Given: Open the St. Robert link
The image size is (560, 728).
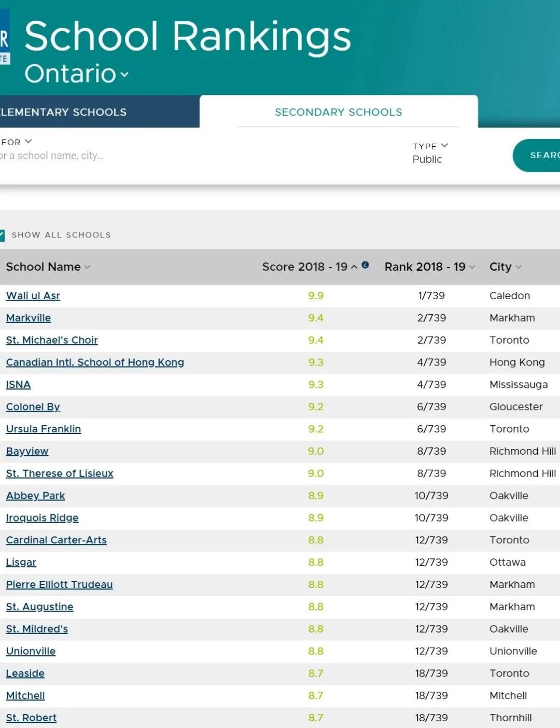Looking at the screenshot, I should [31, 718].
